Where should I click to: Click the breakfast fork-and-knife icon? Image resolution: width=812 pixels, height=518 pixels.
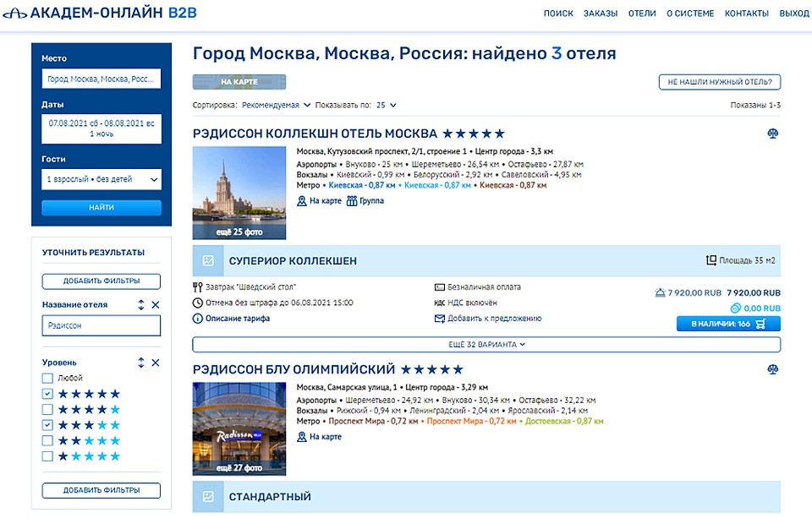tap(197, 287)
